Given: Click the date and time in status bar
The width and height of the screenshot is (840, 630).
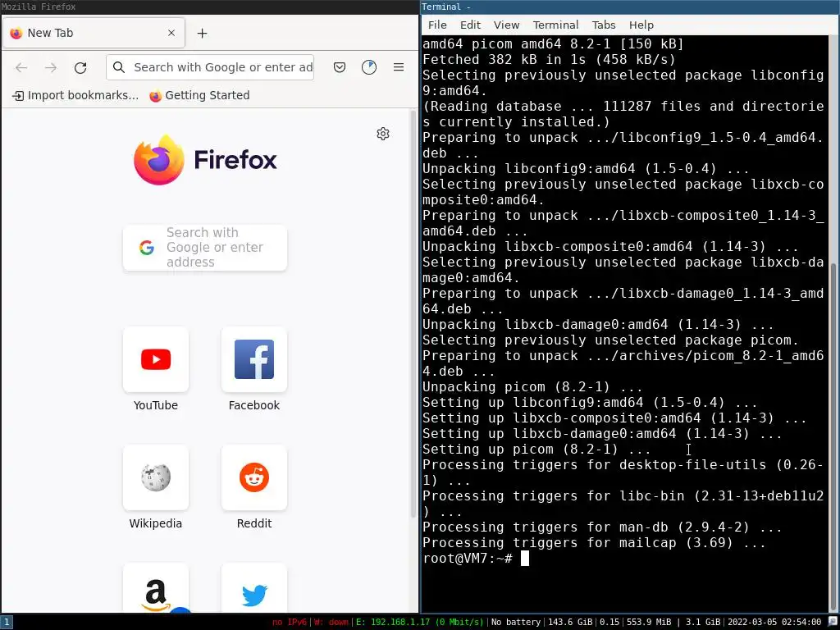Looking at the screenshot, I should click(x=774, y=623).
